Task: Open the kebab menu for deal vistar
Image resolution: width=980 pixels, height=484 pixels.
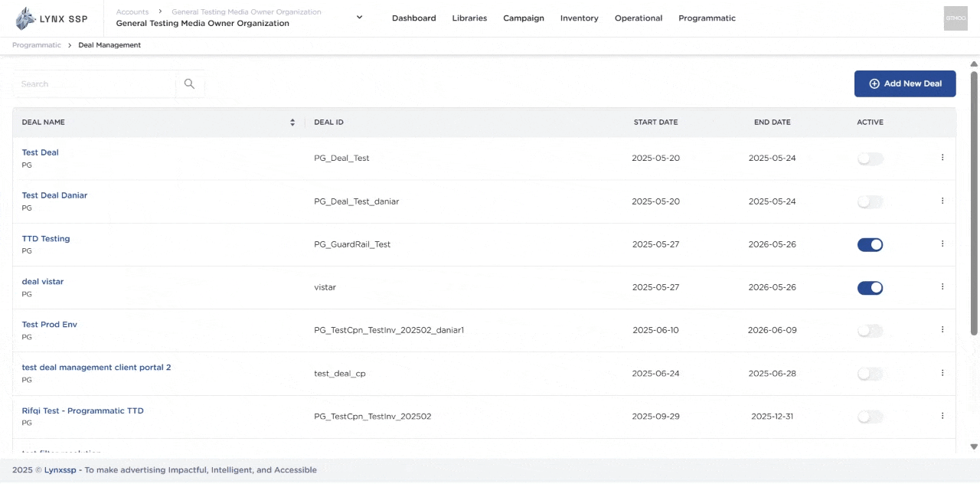Action: click(x=942, y=286)
